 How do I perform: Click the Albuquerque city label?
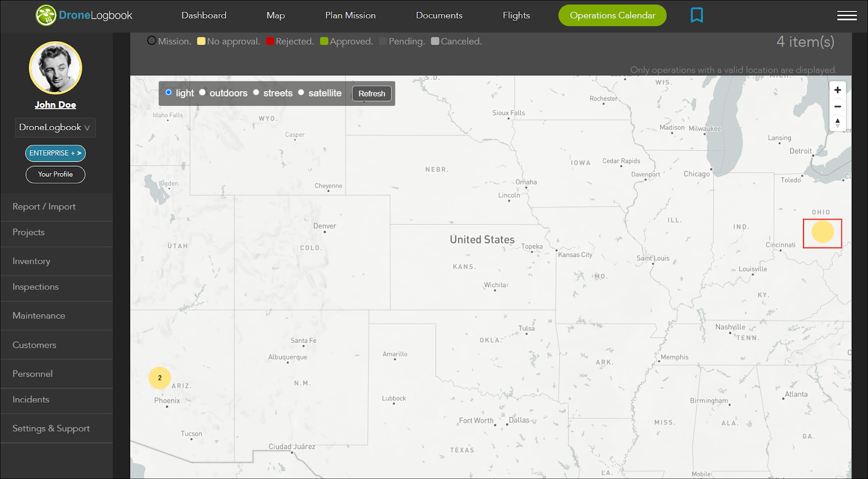pyautogui.click(x=288, y=357)
